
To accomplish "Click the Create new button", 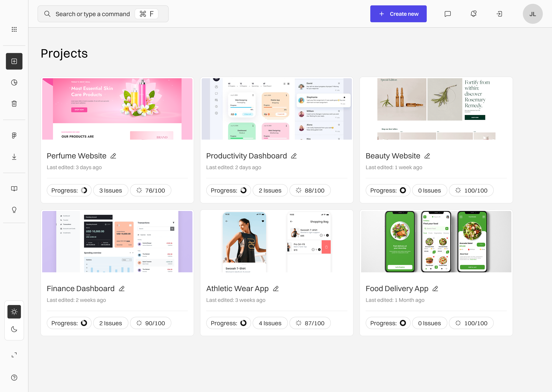I will pyautogui.click(x=398, y=14).
